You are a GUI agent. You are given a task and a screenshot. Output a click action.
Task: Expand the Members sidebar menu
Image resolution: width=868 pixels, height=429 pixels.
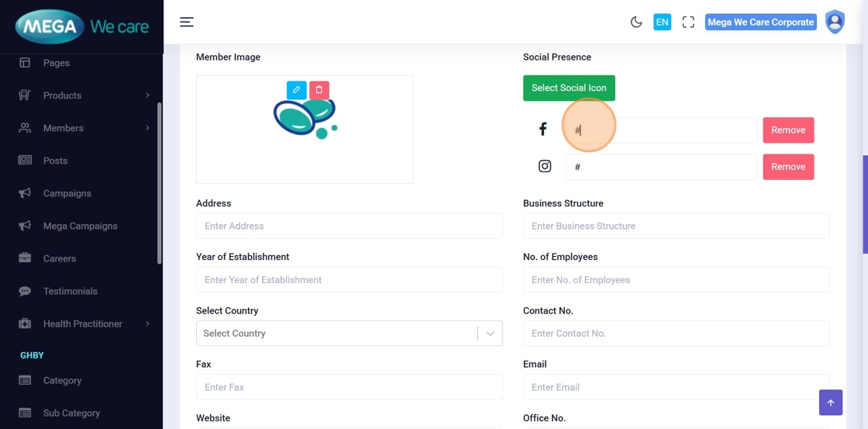[84, 128]
